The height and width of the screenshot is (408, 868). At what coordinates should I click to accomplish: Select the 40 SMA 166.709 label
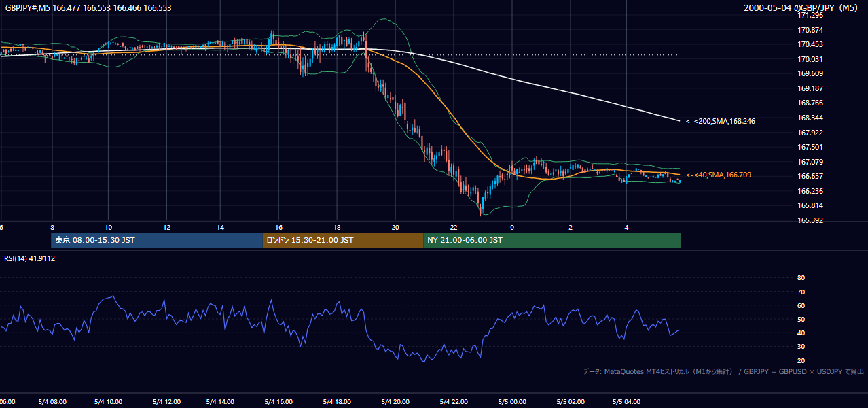pyautogui.click(x=719, y=175)
